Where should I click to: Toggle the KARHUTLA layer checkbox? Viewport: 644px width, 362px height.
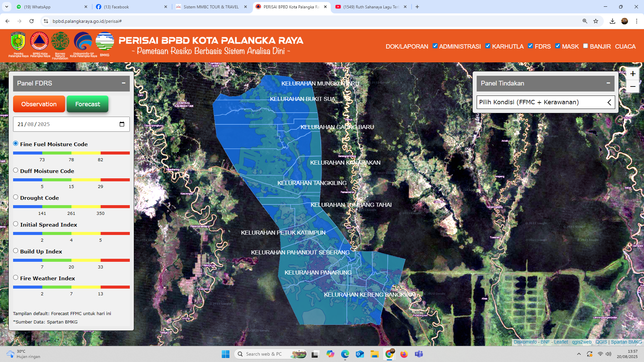(x=488, y=46)
